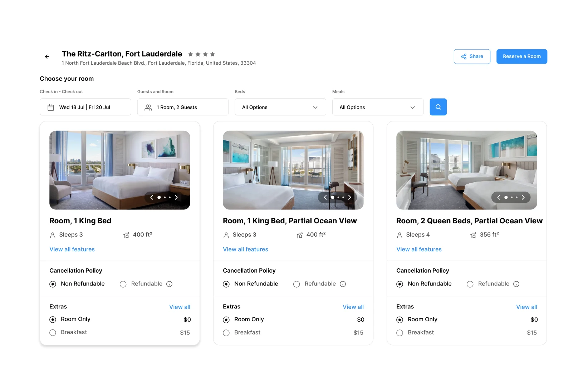
Task: Open refundable info icon for 2 Queen Beds room
Action: (x=516, y=284)
